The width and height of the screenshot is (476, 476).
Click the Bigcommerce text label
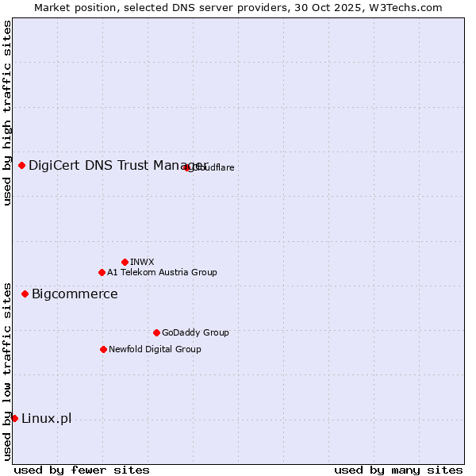point(75,294)
